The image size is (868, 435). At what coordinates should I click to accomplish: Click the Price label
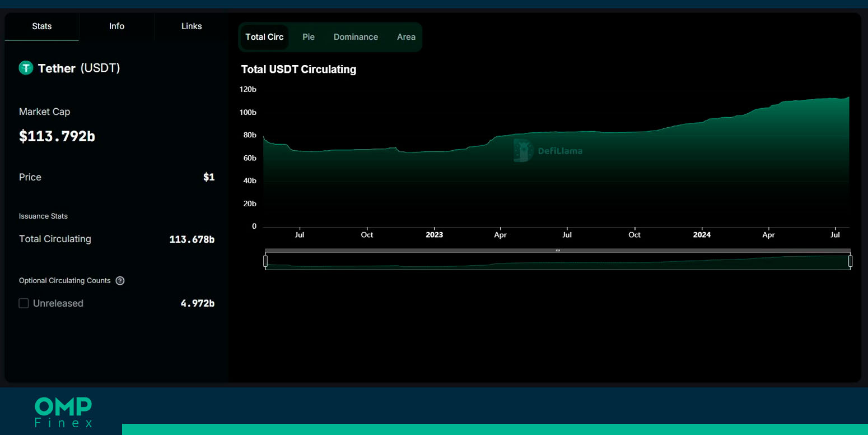click(x=30, y=177)
